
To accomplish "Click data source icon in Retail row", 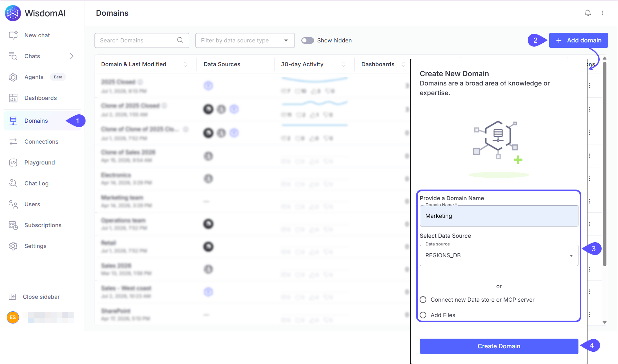I will tap(208, 247).
